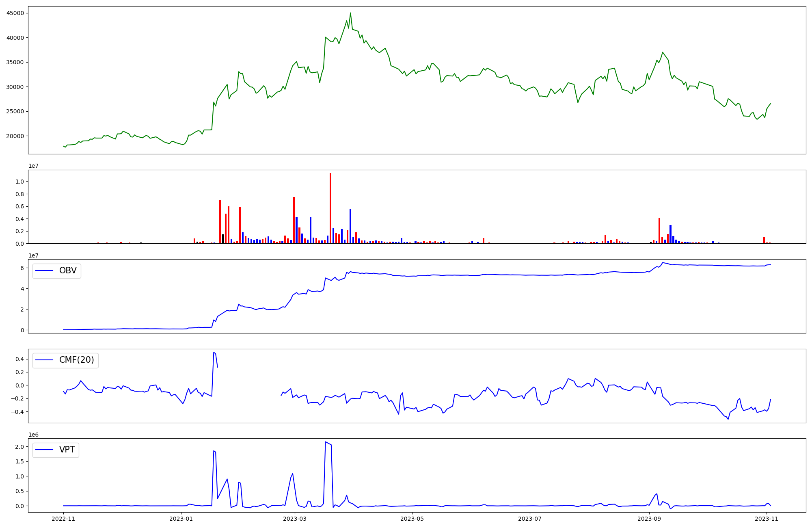The width and height of the screenshot is (812, 528).
Task: Click the 2023-05 x-axis date label
Action: pos(412,519)
